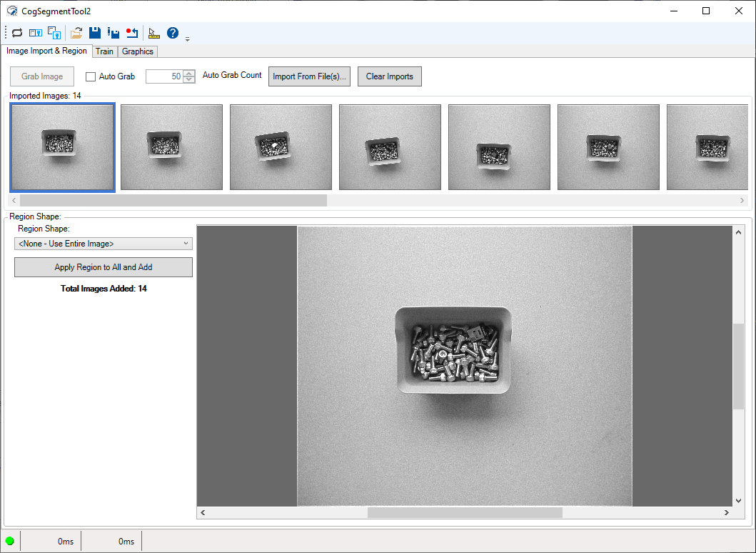Click the Run tool cycle-arrows icon
The height and width of the screenshot is (553, 756).
[17, 33]
